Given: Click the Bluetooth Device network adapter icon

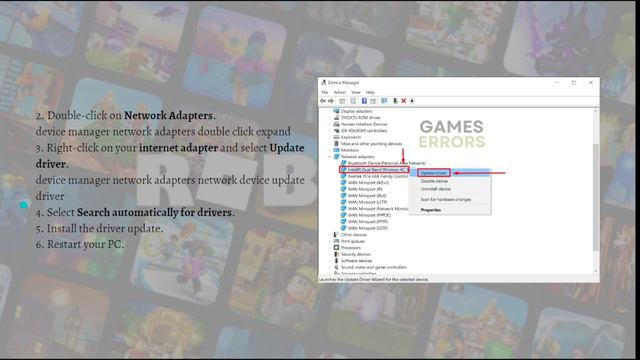Looking at the screenshot, I should click(x=343, y=163).
